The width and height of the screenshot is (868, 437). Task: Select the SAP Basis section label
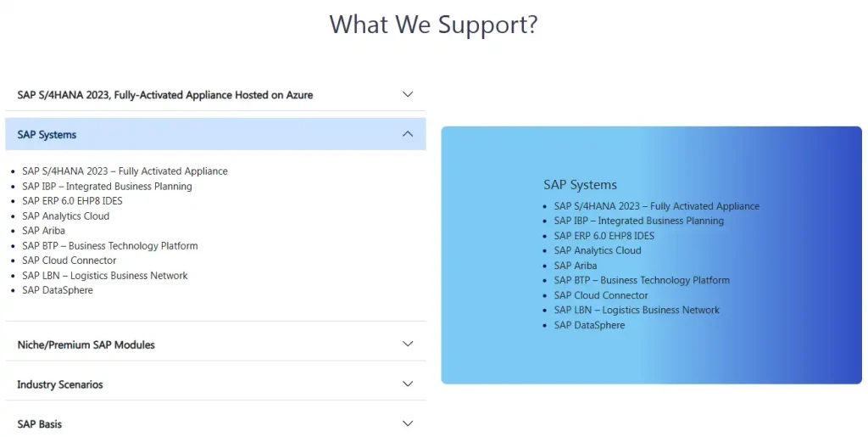click(x=40, y=424)
